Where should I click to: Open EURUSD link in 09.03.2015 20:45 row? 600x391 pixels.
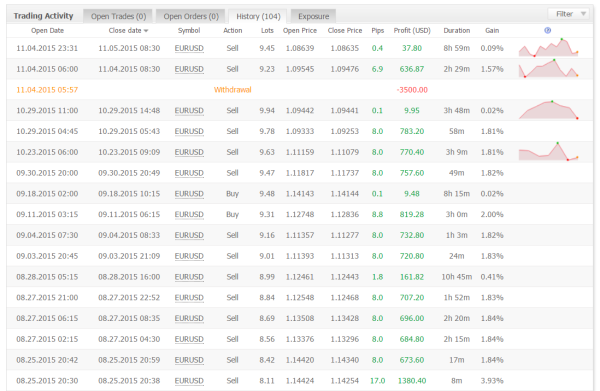pyautogui.click(x=189, y=256)
